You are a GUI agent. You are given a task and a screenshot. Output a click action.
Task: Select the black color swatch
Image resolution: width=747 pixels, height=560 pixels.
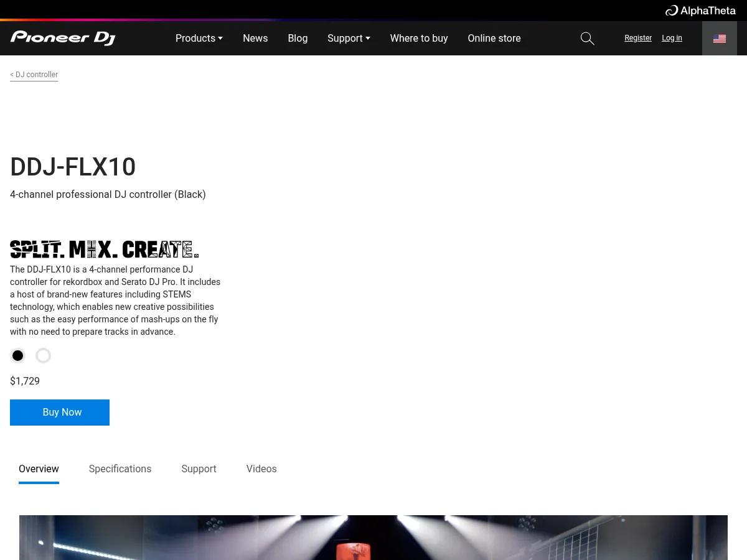pos(17,355)
